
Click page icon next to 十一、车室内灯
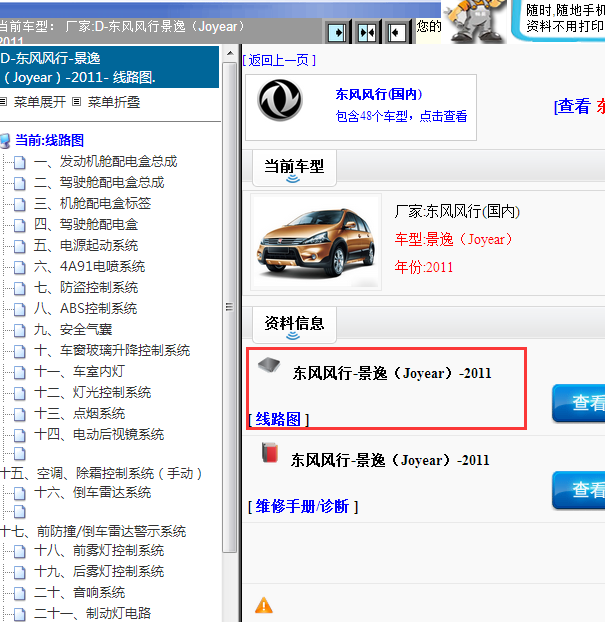coord(19,372)
